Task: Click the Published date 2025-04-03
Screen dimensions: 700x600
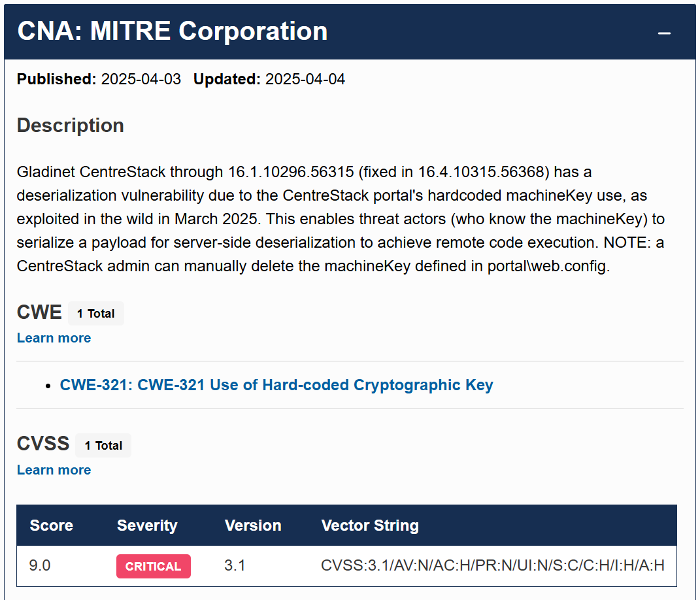Action: click(141, 79)
